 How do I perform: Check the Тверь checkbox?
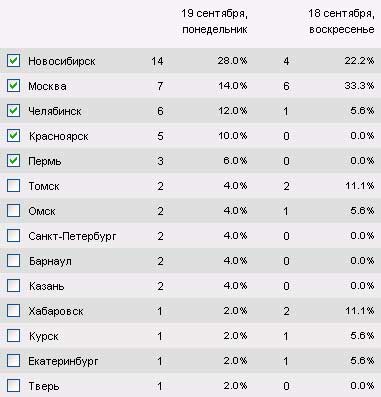[x=13, y=386]
